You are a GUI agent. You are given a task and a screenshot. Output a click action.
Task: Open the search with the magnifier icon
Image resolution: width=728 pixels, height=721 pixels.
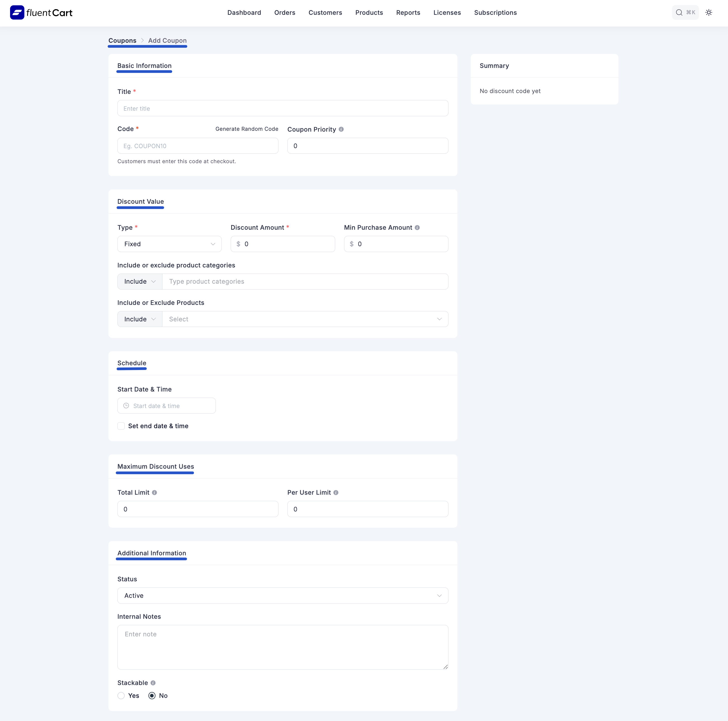[679, 12]
